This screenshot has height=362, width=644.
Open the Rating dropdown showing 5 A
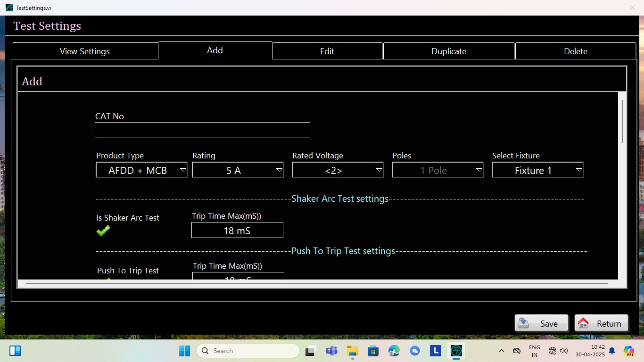coord(238,170)
